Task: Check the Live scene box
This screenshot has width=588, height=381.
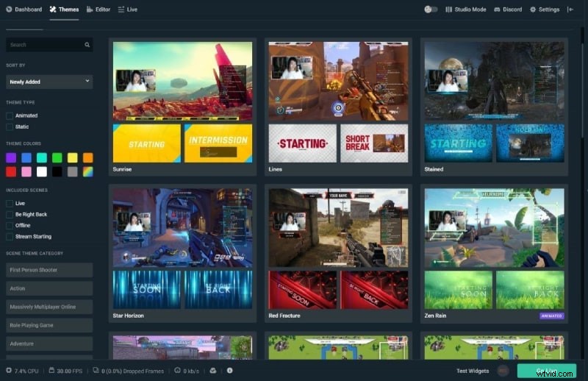Action: 10,204
